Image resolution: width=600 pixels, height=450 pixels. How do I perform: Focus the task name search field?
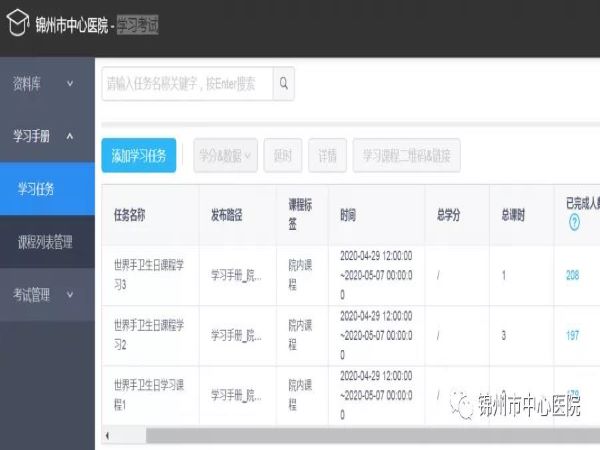(188, 83)
